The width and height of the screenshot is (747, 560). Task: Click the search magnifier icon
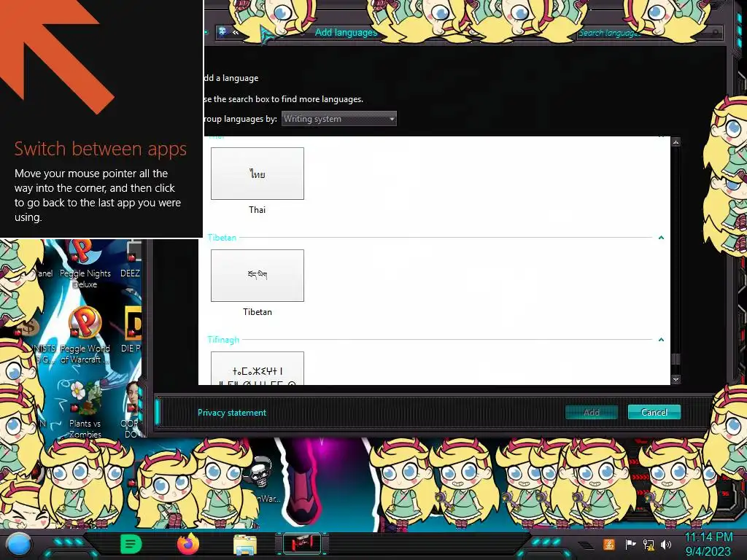715,33
